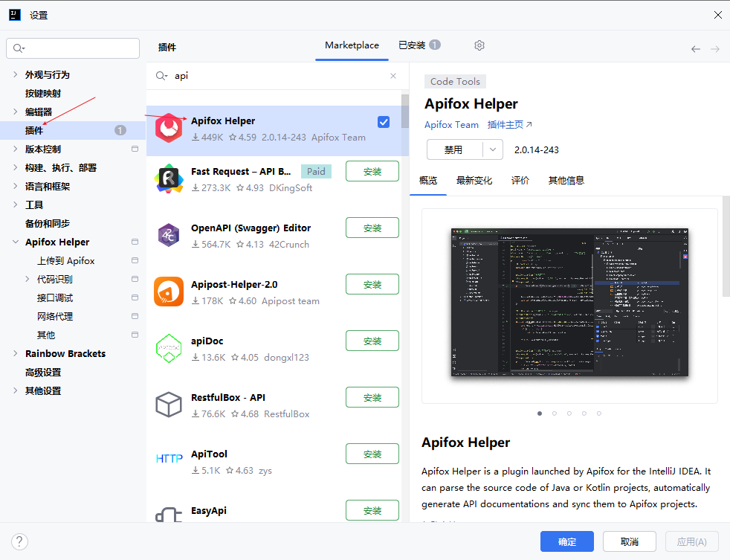Install the Fast Request plugin
The width and height of the screenshot is (730, 560).
click(x=372, y=171)
